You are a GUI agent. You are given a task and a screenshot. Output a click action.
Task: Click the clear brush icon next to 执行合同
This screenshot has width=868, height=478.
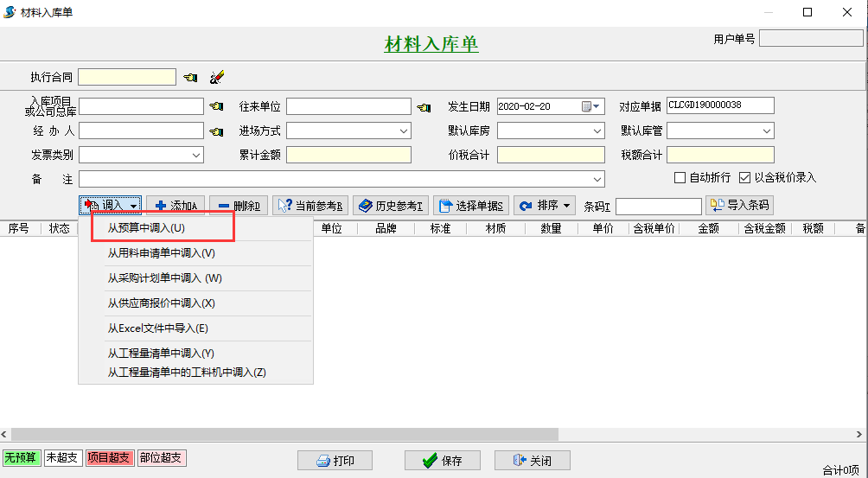pyautogui.click(x=216, y=78)
